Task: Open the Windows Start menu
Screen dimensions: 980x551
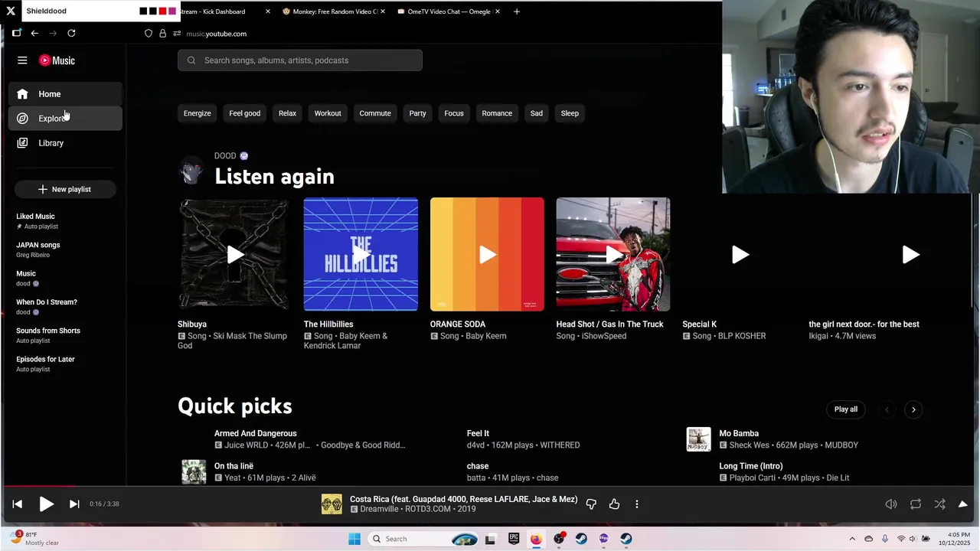Action: (354, 539)
